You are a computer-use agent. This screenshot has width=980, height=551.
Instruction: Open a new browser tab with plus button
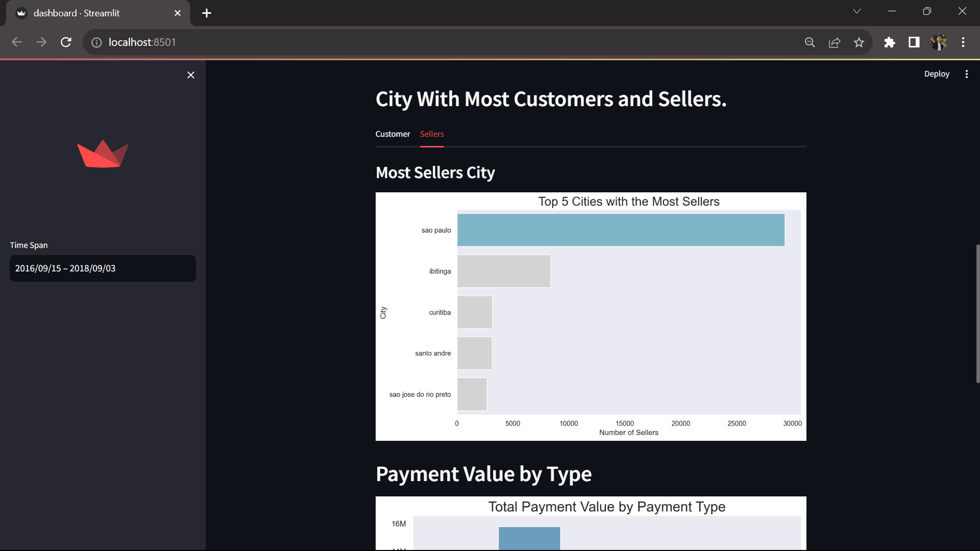[x=207, y=13]
